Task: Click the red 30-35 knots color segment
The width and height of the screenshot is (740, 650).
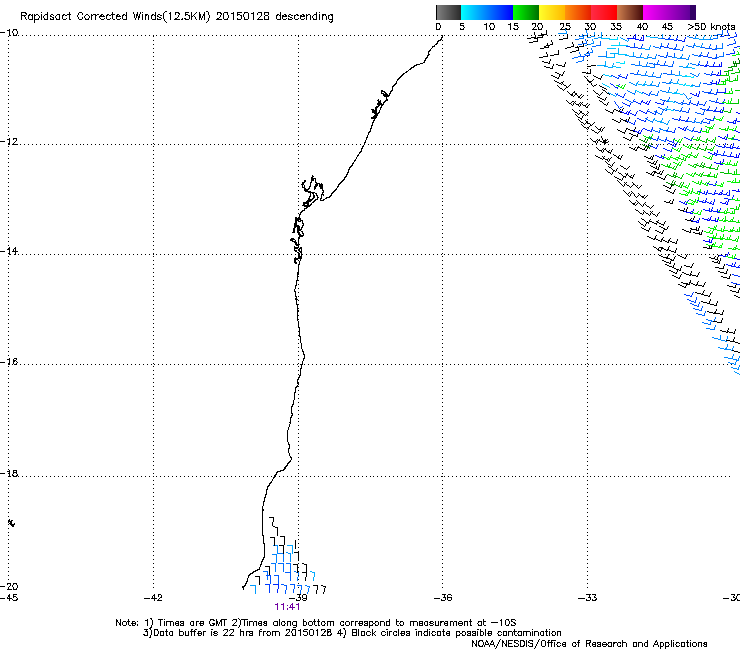Action: pyautogui.click(x=604, y=12)
